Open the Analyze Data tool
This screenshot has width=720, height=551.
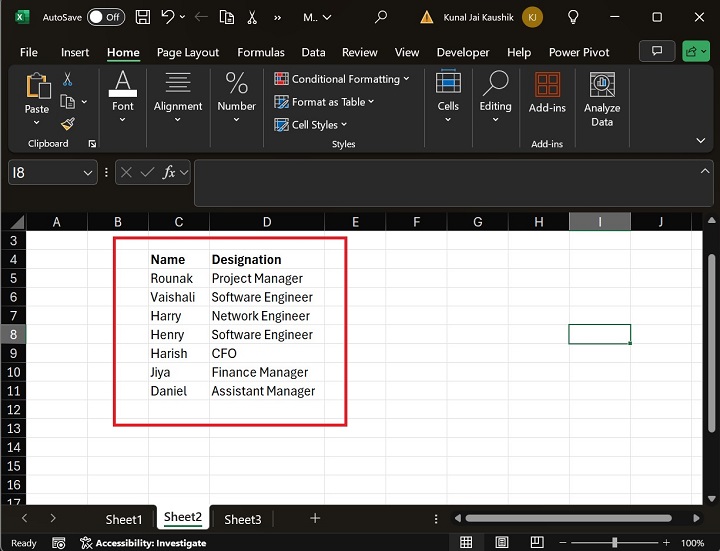tap(601, 100)
